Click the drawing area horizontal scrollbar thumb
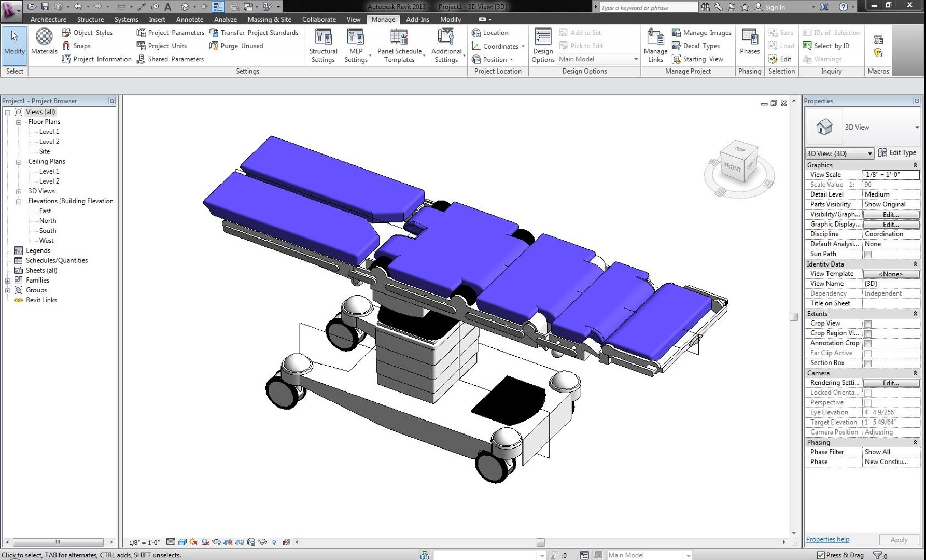 pyautogui.click(x=540, y=542)
